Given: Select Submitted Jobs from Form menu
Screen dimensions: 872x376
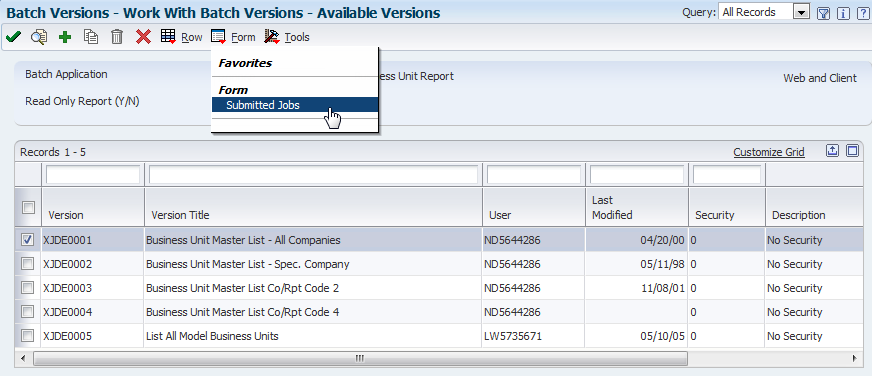Looking at the screenshot, I should point(295,105).
